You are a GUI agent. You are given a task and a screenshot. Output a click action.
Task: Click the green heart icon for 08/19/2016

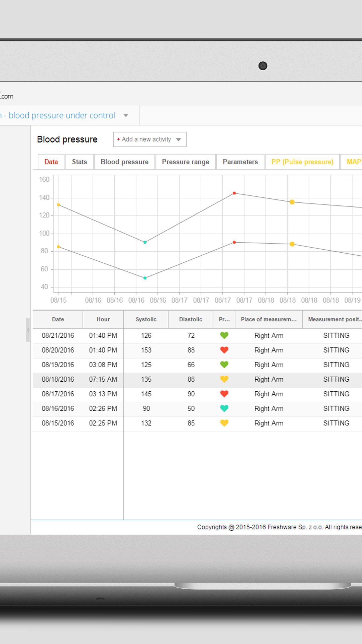pyautogui.click(x=224, y=365)
